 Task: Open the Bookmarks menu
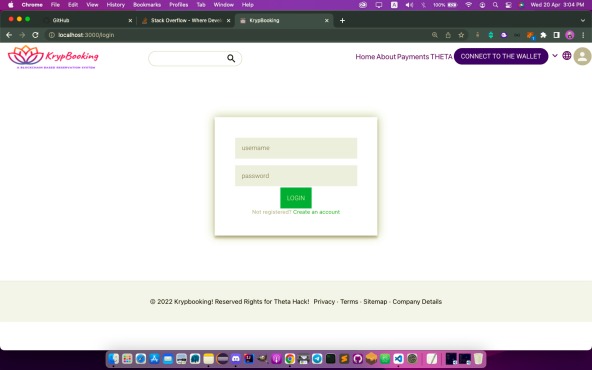(147, 5)
